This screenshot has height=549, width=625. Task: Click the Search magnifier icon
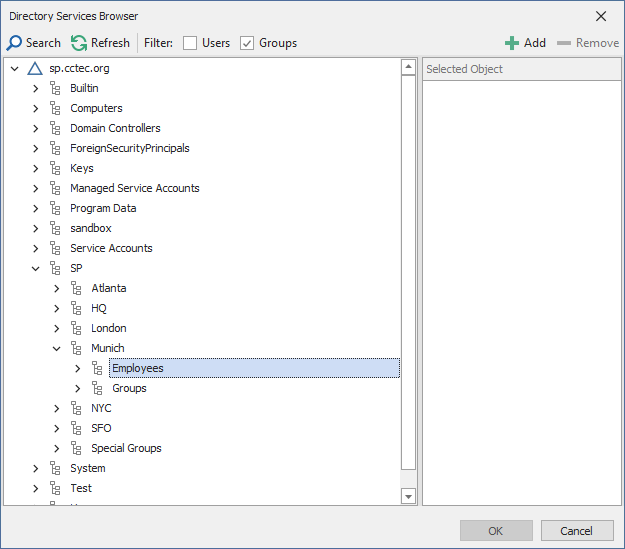[x=15, y=43]
